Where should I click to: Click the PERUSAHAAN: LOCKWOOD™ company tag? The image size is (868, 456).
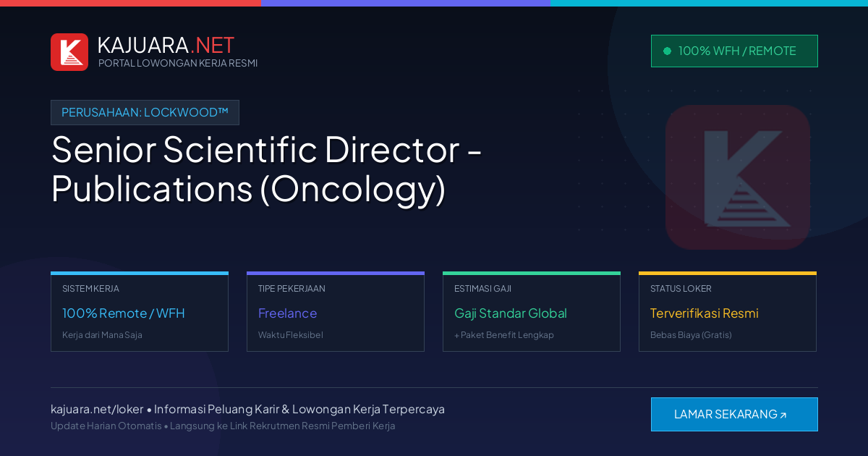(145, 112)
